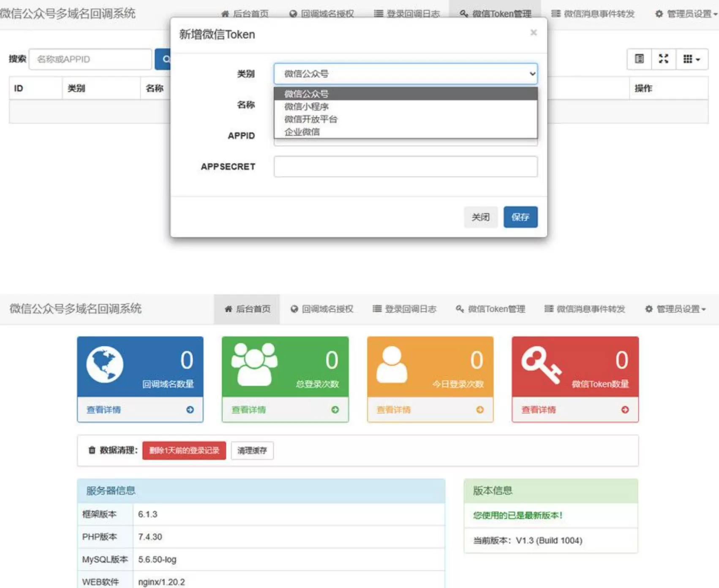
Task: Click 关闭 button in Token dialog
Action: tap(481, 217)
